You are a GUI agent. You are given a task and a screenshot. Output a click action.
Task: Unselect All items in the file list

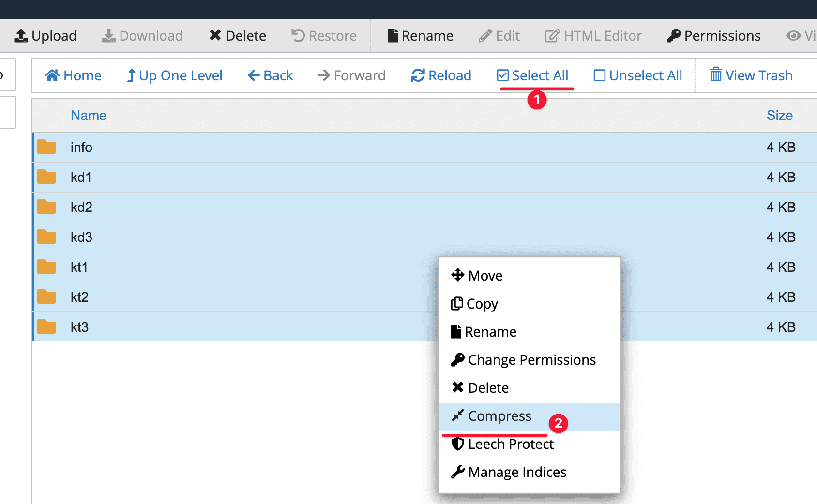point(637,75)
